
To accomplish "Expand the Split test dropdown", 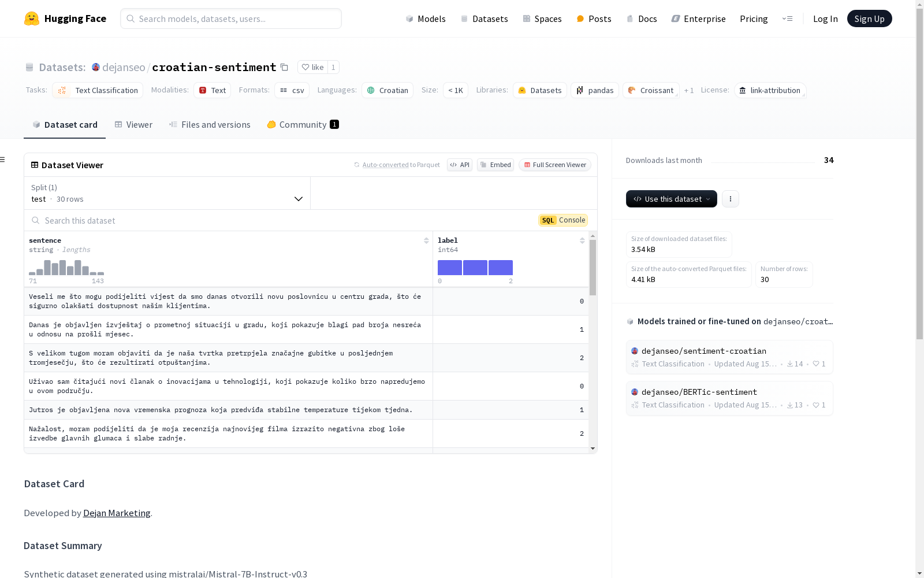I will (167, 193).
